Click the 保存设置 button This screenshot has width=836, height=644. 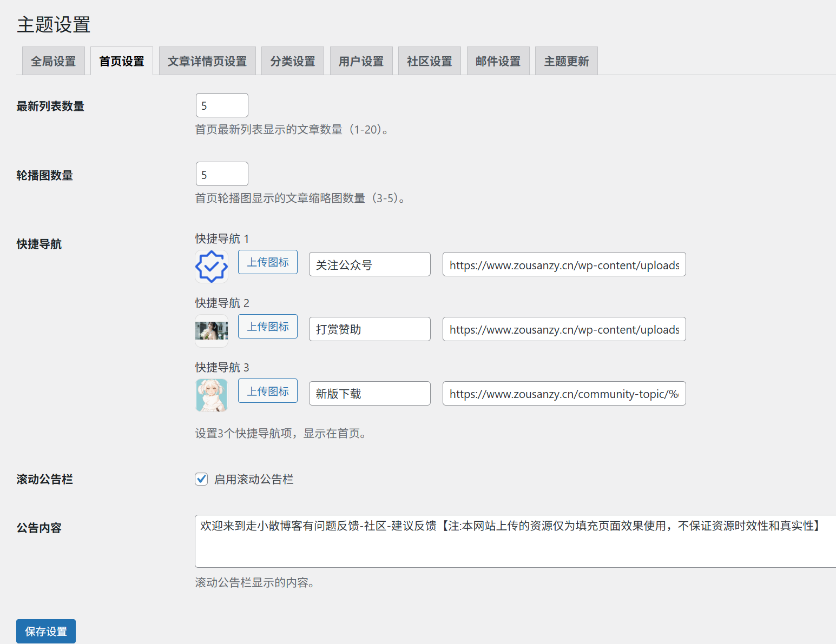tap(46, 631)
